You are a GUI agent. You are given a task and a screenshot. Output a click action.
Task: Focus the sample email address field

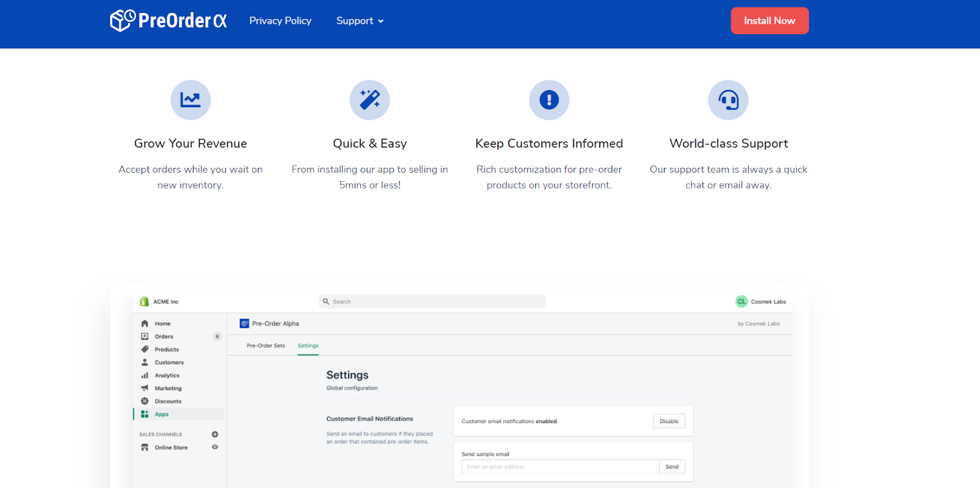pos(560,467)
